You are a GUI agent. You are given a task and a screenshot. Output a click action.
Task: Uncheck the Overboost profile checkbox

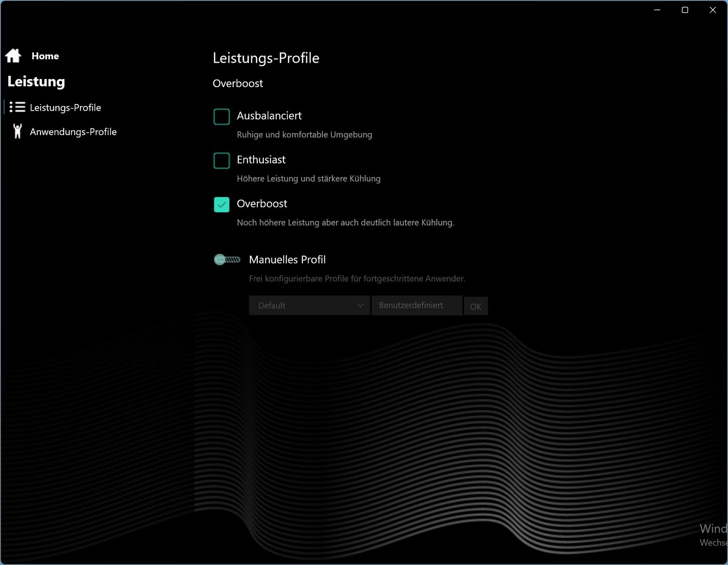(x=221, y=204)
